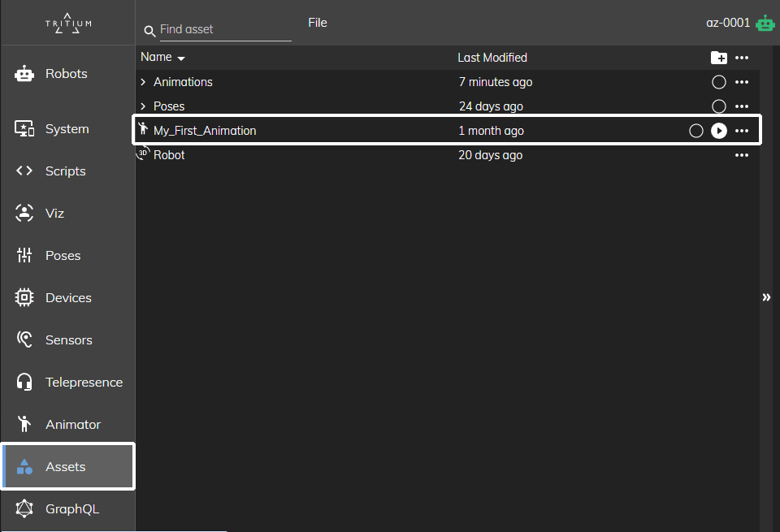
Task: Select My_First_Animation radio circle
Action: pos(696,131)
